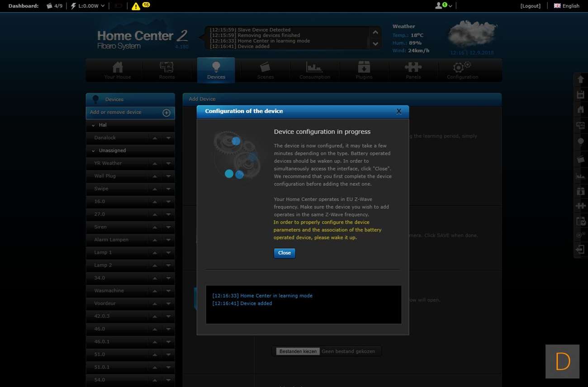588x387 pixels.
Task: Move Swipe up in the list
Action: pyautogui.click(x=155, y=189)
